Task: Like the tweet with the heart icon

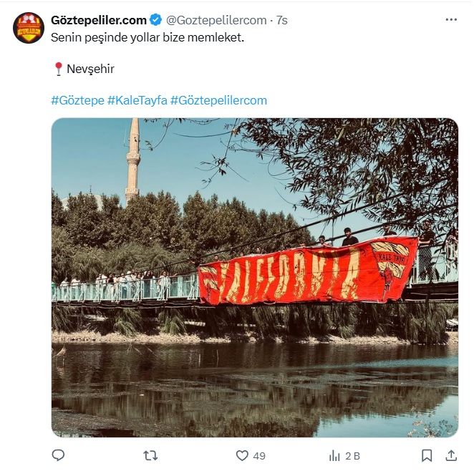Action: point(242,456)
